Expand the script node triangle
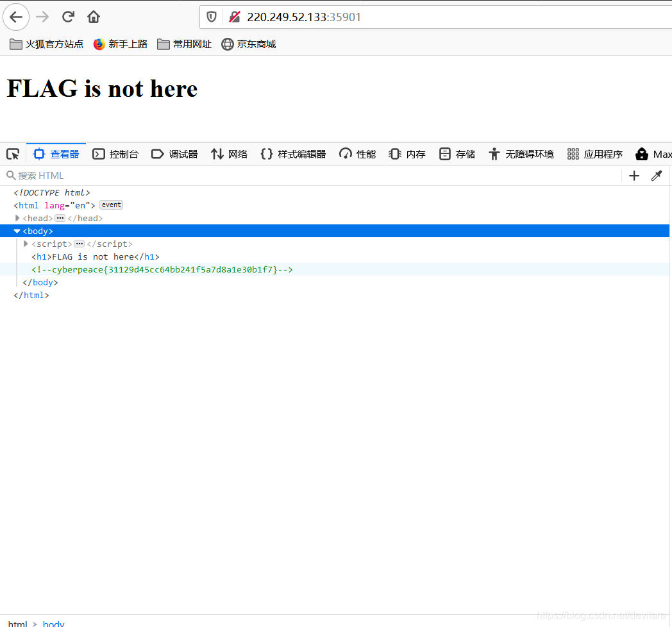Image resolution: width=672 pixels, height=627 pixels. point(26,244)
